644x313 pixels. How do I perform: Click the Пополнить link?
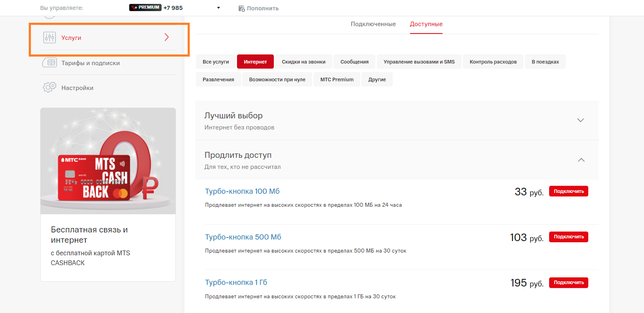(263, 8)
